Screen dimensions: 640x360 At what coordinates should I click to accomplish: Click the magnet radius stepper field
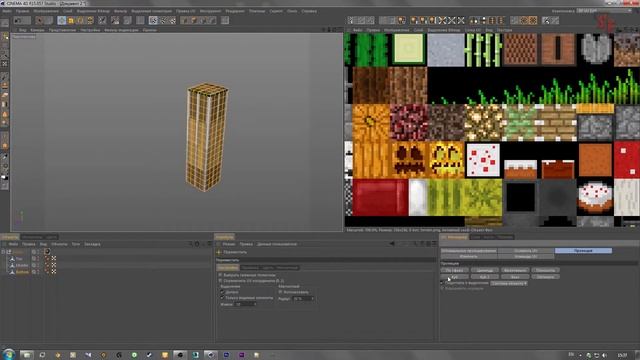(304, 298)
